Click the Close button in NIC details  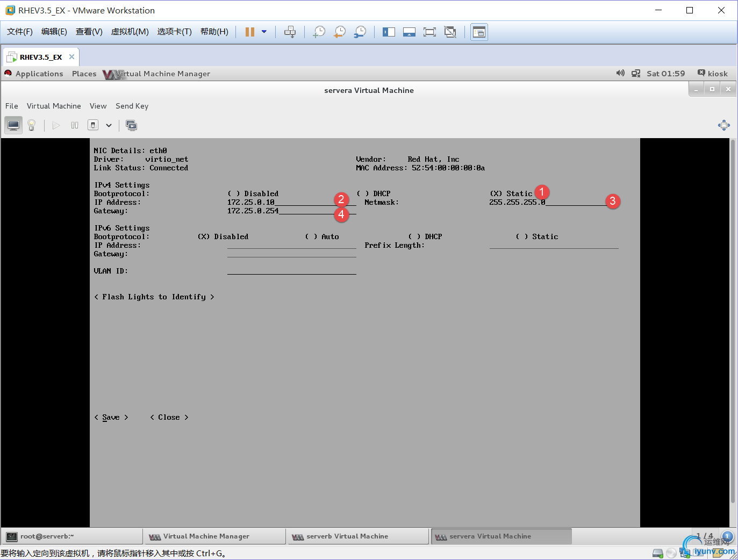tap(169, 417)
